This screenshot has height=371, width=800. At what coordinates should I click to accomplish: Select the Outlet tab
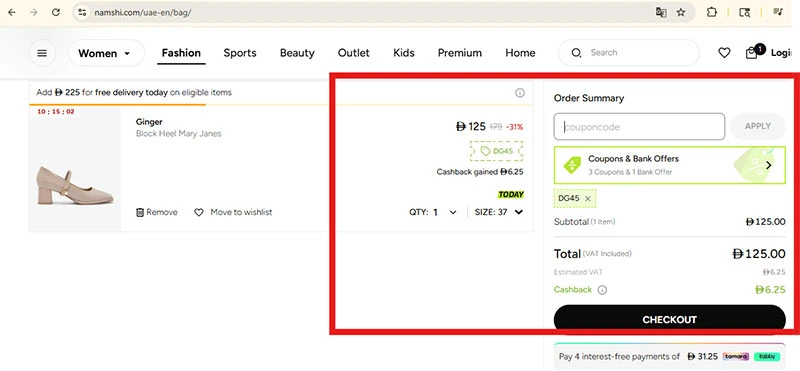(x=354, y=53)
